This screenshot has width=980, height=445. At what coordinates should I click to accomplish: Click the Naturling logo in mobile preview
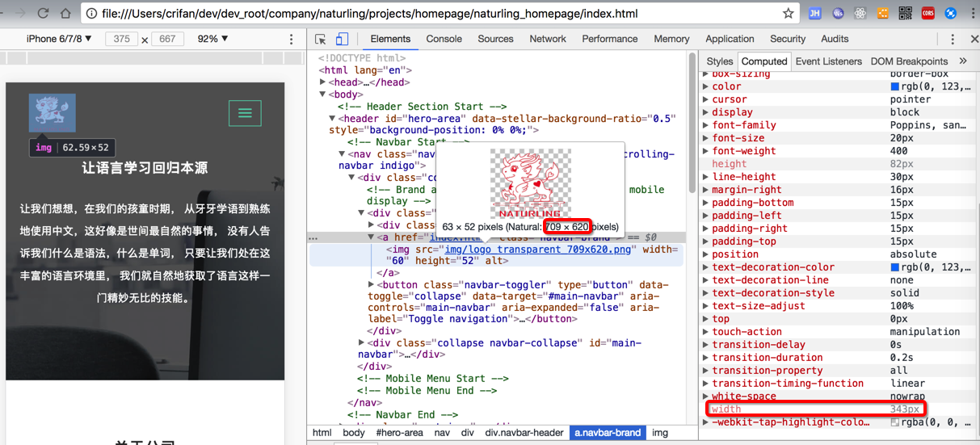pos(53,112)
